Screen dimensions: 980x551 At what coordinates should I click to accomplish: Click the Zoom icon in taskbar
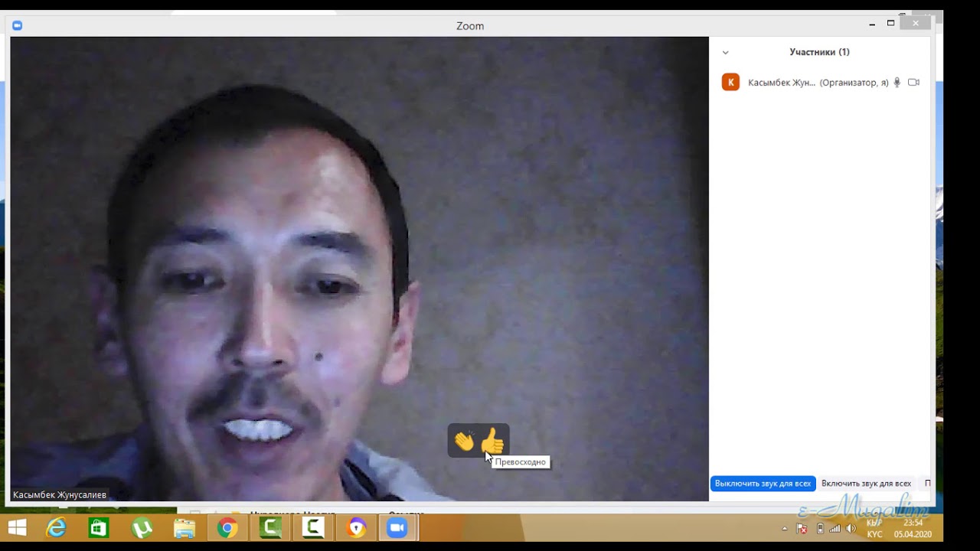coord(397,528)
